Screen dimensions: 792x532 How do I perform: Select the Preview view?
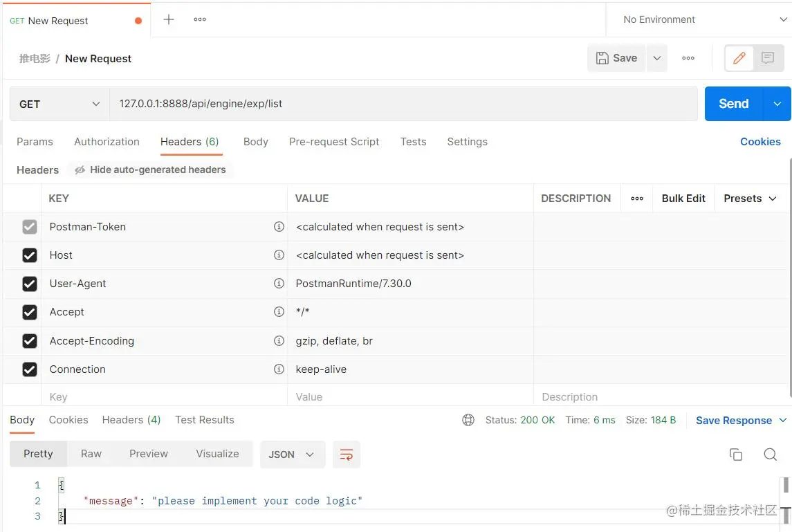pos(149,454)
